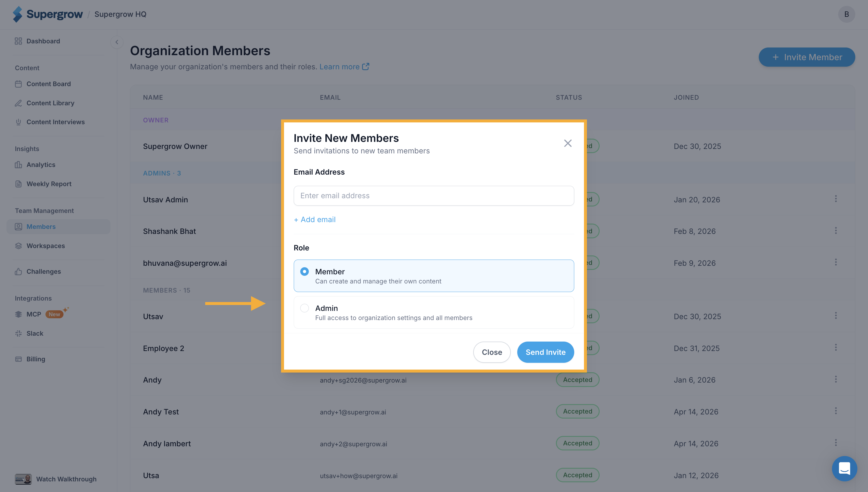Open the three-dot menu for Andy Test
Screen dimensions: 868x492
tap(836, 411)
